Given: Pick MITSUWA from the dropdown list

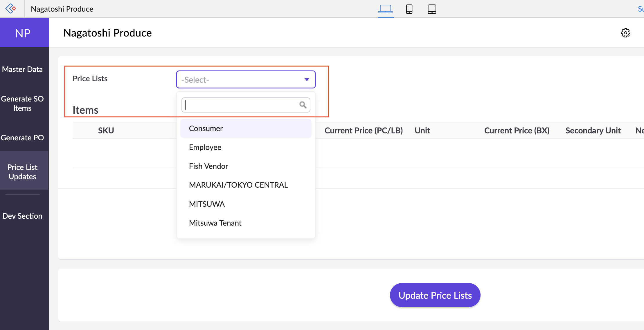Looking at the screenshot, I should (x=207, y=204).
